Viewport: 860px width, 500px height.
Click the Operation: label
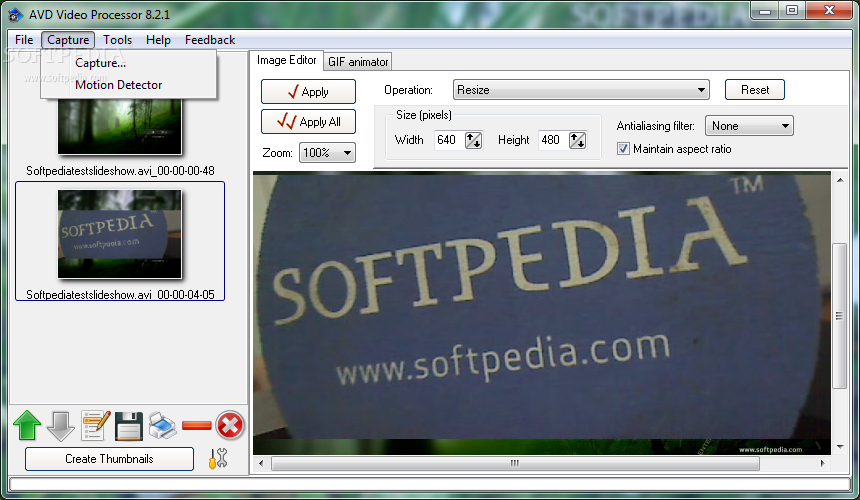(408, 90)
